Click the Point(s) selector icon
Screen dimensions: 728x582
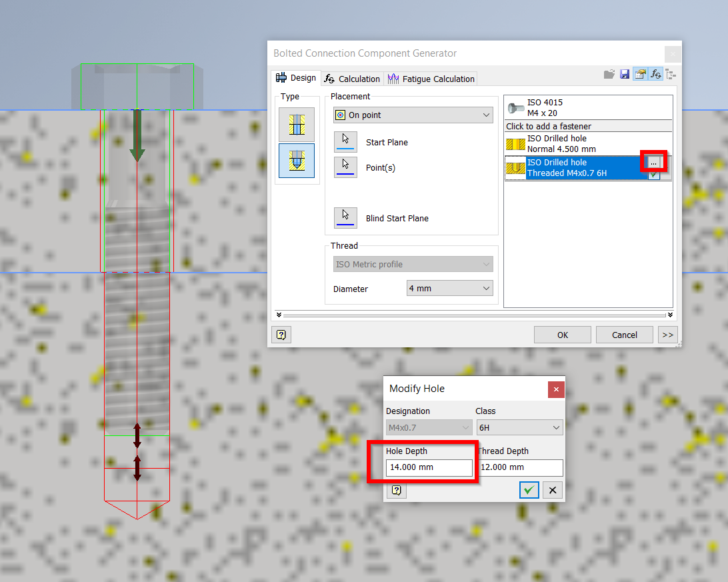tap(345, 167)
